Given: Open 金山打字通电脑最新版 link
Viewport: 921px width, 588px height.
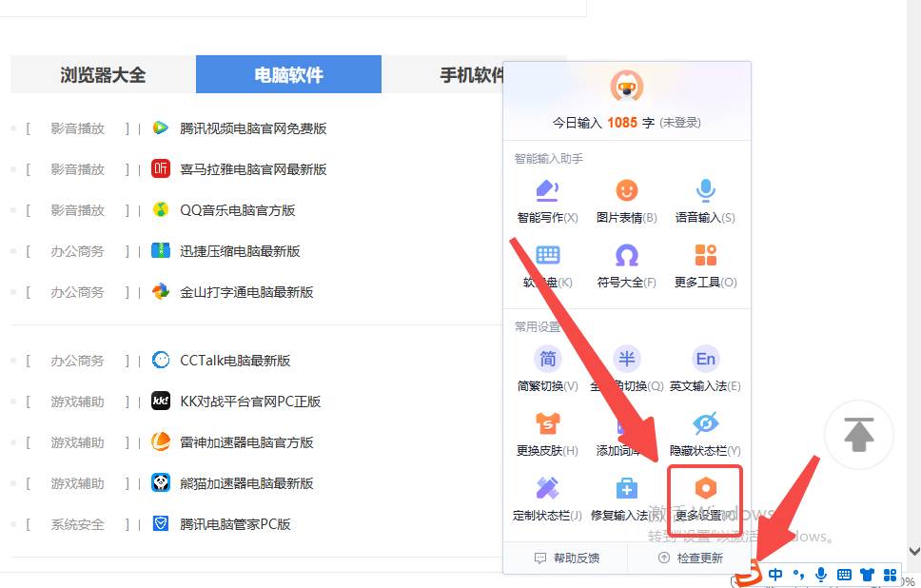Looking at the screenshot, I should tap(246, 292).
